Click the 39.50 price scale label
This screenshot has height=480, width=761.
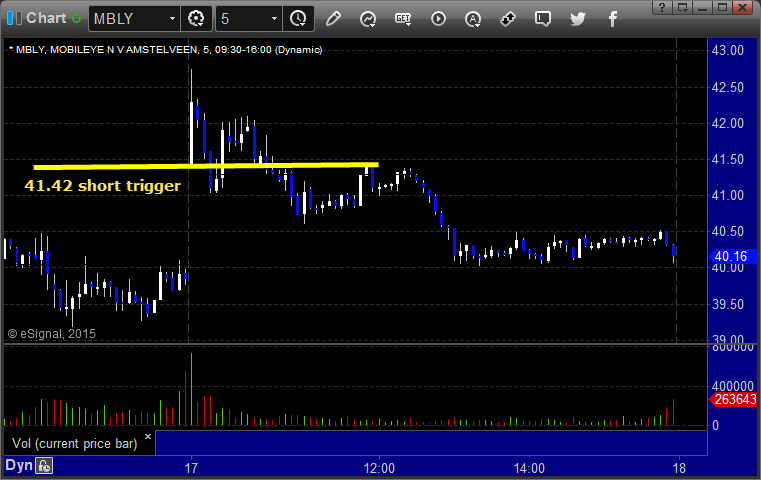tap(728, 304)
